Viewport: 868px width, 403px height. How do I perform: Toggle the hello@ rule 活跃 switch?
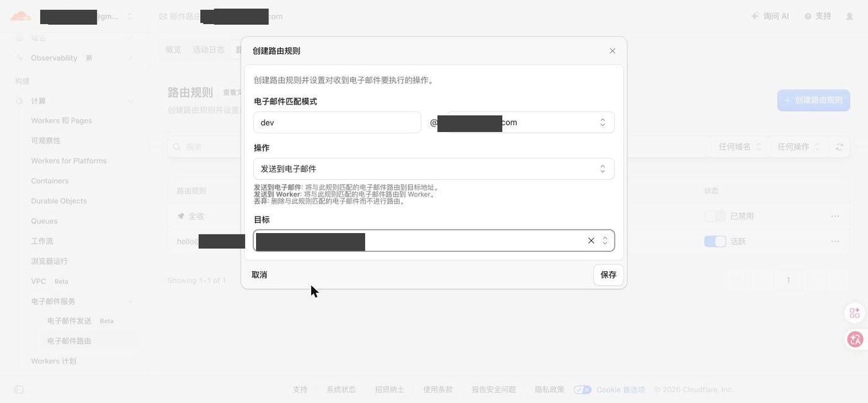click(x=715, y=241)
